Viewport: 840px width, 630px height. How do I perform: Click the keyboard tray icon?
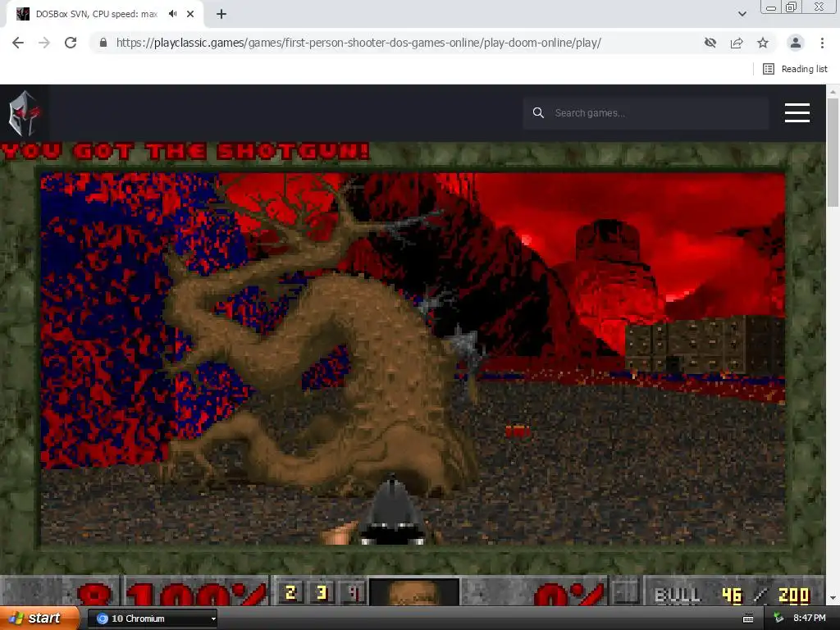[748, 619]
